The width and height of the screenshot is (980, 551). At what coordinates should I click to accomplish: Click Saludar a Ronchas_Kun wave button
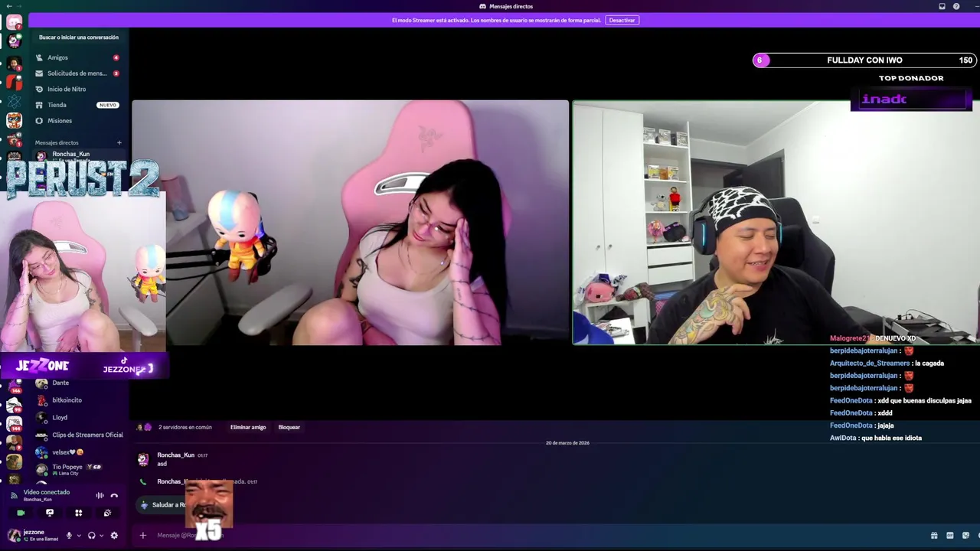(162, 504)
